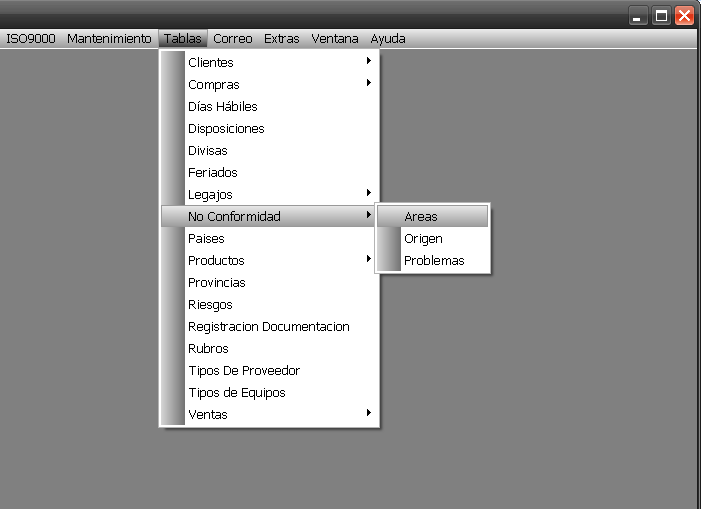
Task: Expand the Compras submenu
Action: pos(213,84)
